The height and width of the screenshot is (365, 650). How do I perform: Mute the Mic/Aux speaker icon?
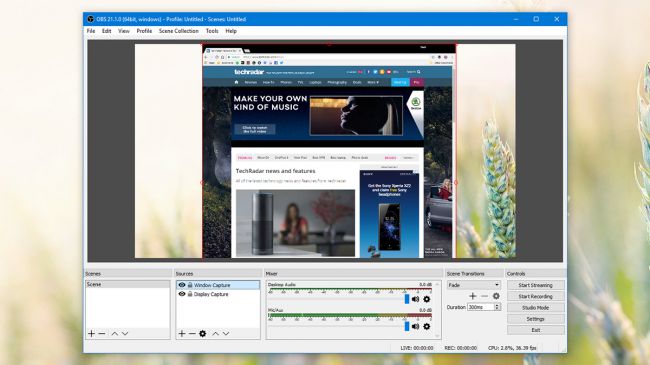click(x=415, y=326)
